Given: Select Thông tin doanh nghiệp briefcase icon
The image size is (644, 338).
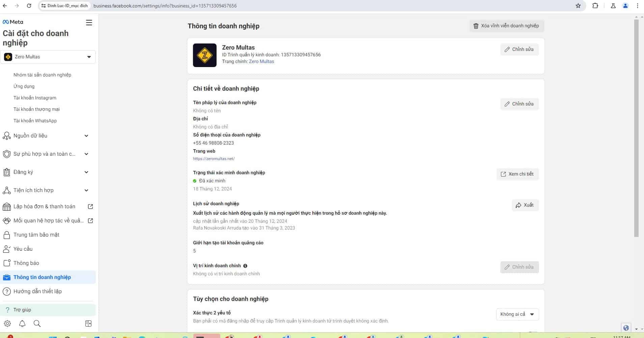Looking at the screenshot, I should click(x=7, y=277).
